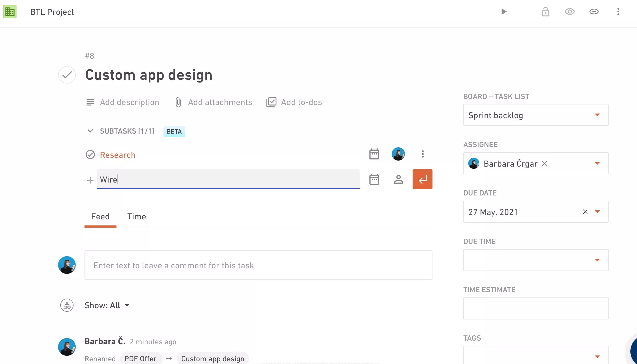Click the feed filter shapes icon
637x364 pixels.
(67, 305)
